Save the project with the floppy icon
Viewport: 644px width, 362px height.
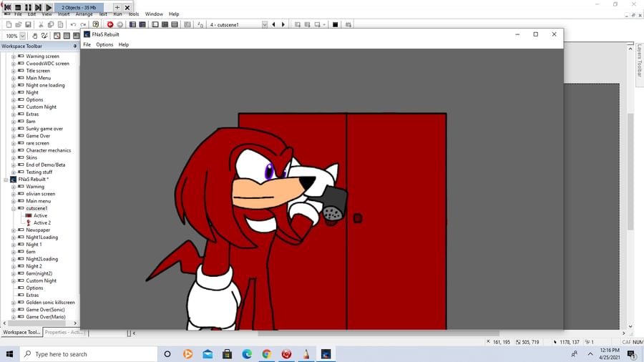(x=28, y=24)
